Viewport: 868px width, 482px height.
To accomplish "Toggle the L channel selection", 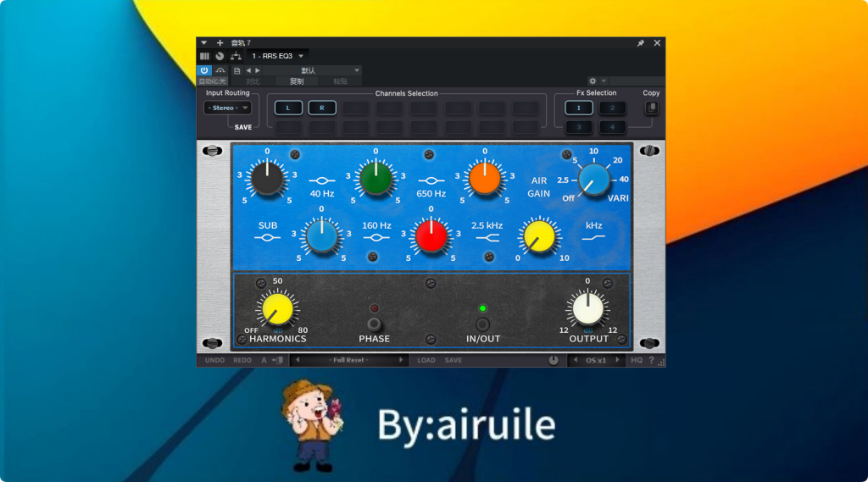I will click(288, 108).
